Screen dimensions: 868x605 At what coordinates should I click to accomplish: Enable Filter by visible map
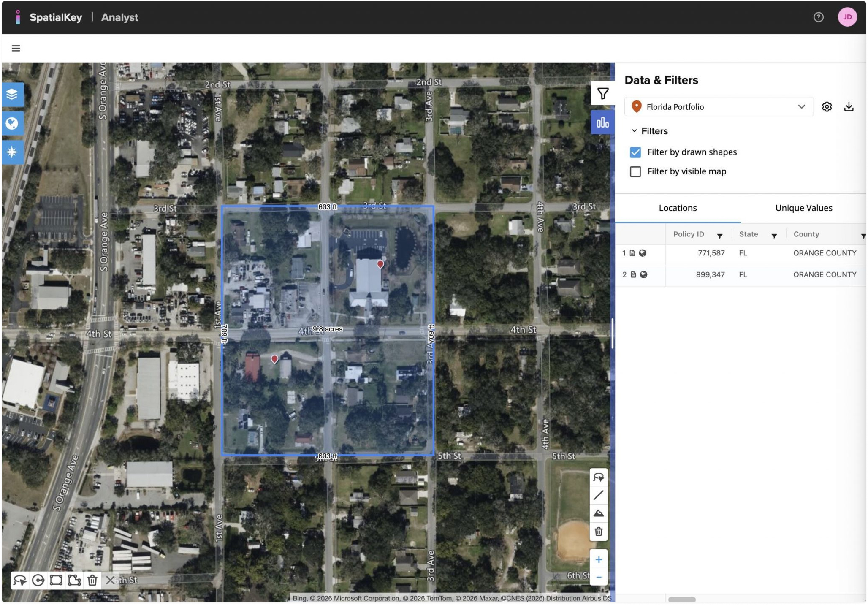coord(635,171)
